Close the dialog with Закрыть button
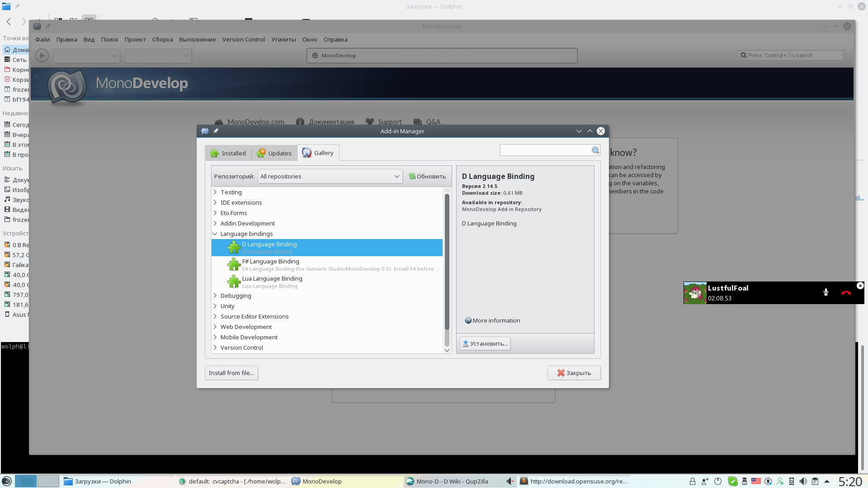The width and height of the screenshot is (868, 488). [574, 373]
